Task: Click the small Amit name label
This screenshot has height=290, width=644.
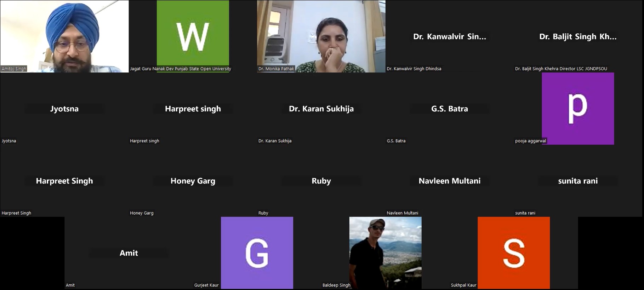Action: click(70, 285)
